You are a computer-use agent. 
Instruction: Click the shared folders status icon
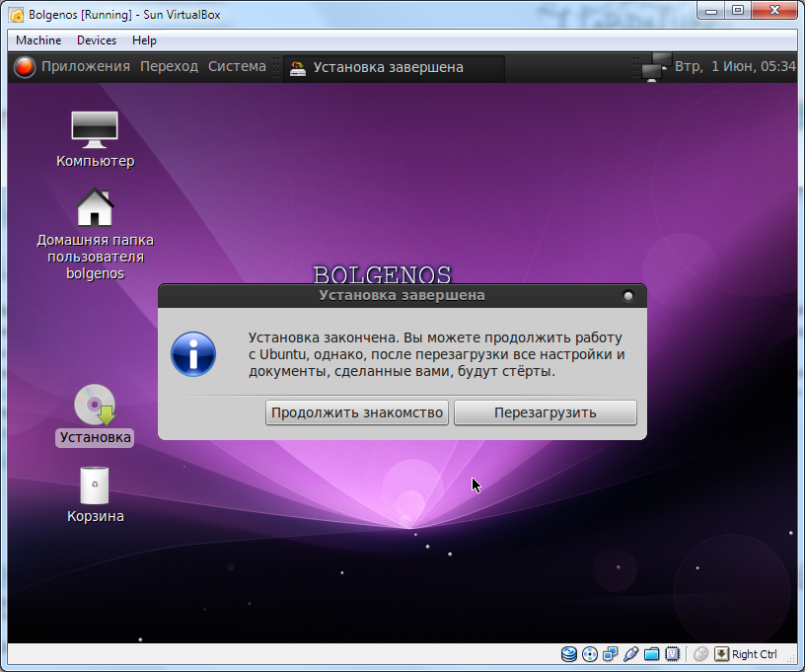coord(651,654)
